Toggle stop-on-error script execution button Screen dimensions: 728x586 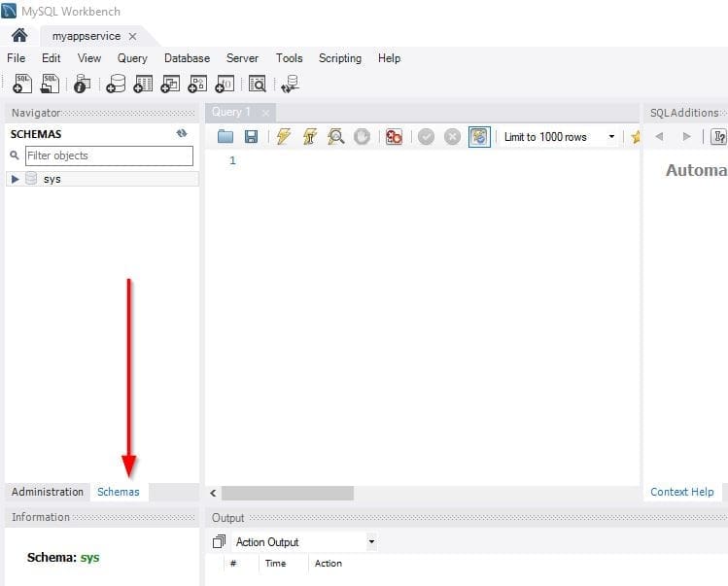(x=394, y=137)
